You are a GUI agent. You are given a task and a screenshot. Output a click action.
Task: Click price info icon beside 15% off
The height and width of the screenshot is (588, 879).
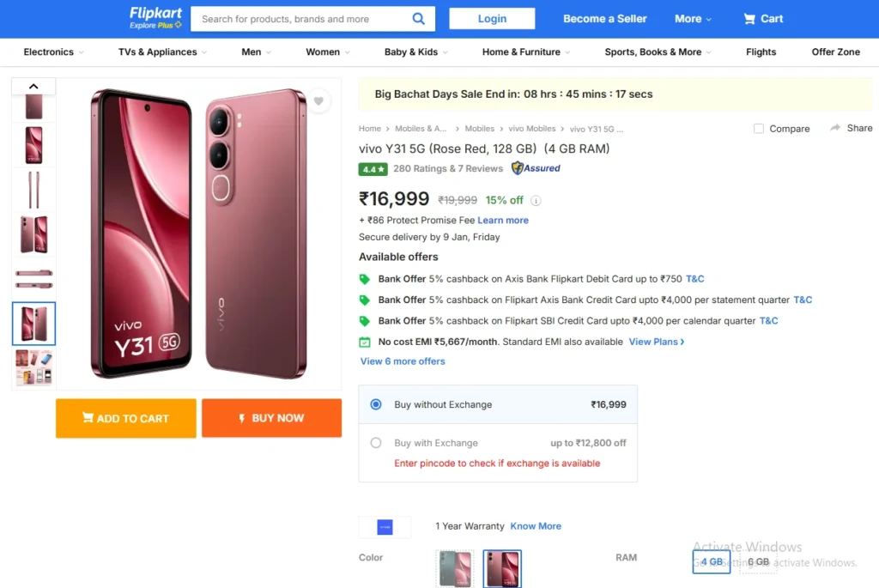(536, 201)
